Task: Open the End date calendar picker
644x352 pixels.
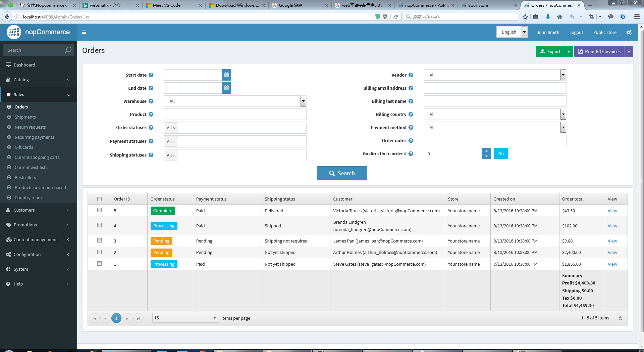Action: [226, 88]
